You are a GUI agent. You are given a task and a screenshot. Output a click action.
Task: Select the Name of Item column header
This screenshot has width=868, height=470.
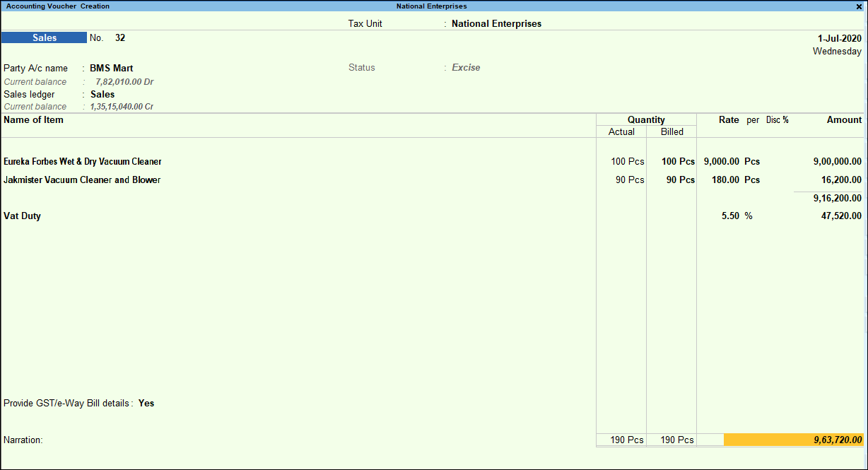pos(33,119)
